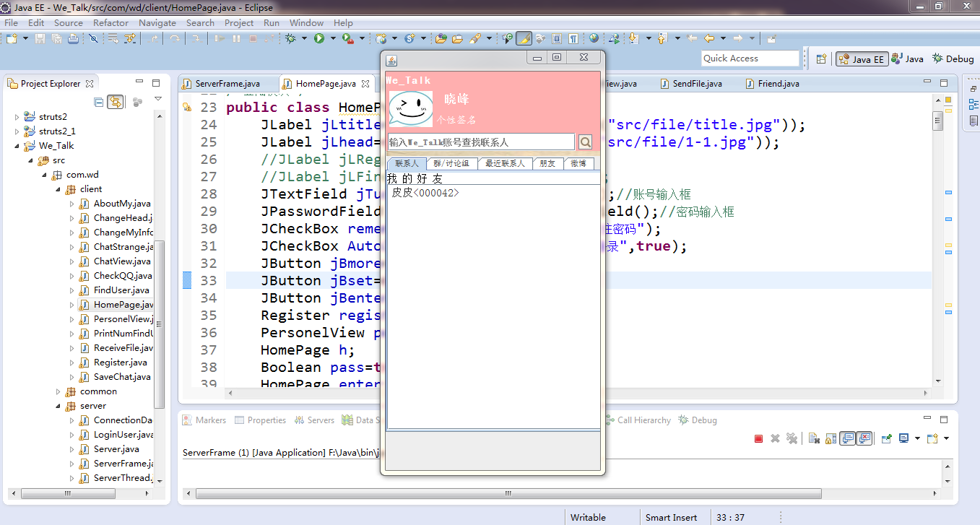Click the green Run button in toolbar

click(x=319, y=38)
